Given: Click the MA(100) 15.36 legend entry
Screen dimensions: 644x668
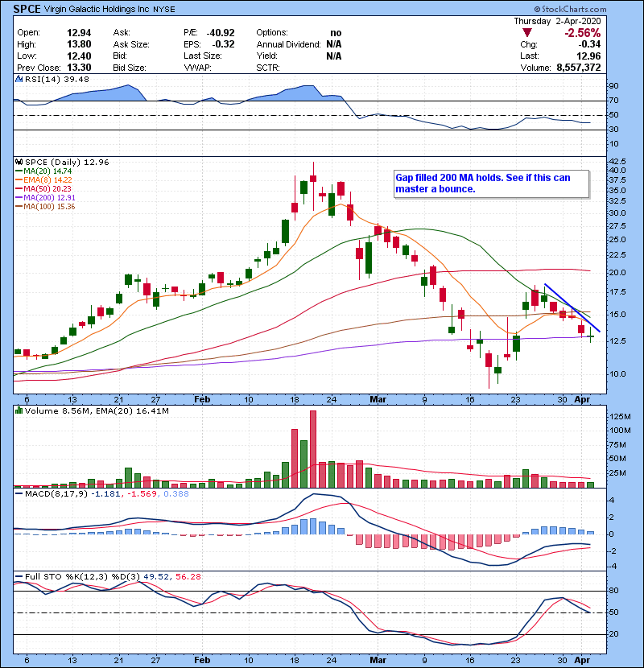Looking at the screenshot, I should tap(45, 207).
